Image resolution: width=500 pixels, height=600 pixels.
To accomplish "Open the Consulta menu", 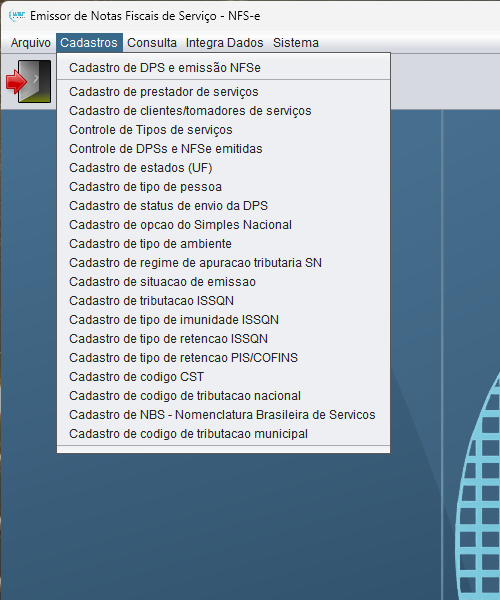I will pos(152,42).
